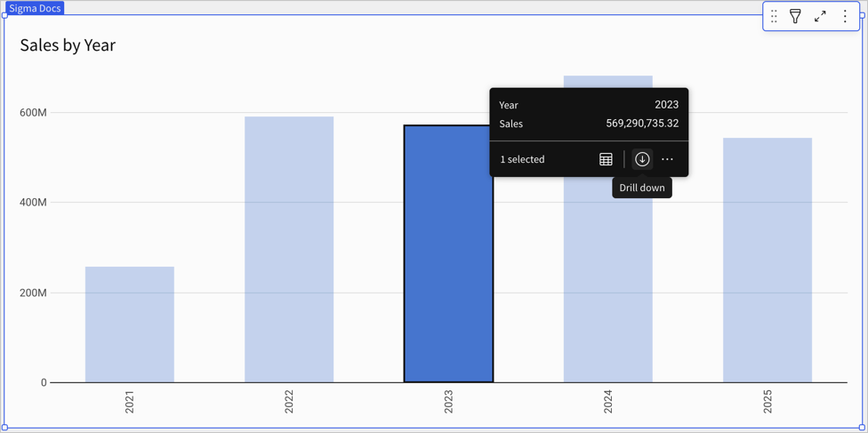Select the 2022 sales bar
Image resolution: width=868 pixels, height=433 pixels.
(289, 249)
